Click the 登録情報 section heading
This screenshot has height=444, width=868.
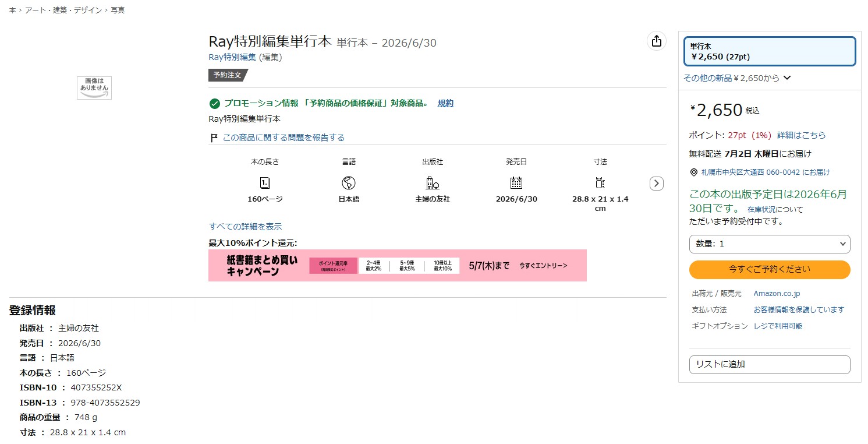click(32, 311)
